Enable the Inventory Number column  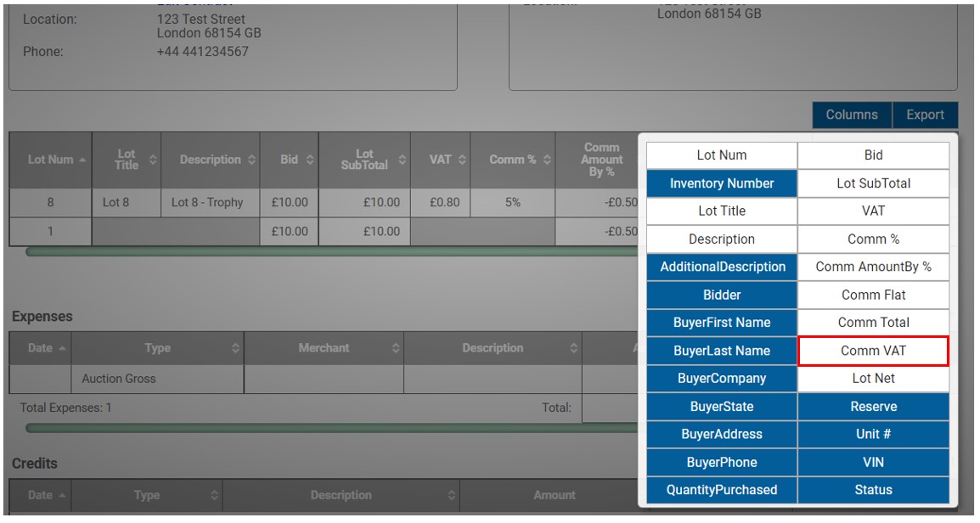click(x=722, y=183)
